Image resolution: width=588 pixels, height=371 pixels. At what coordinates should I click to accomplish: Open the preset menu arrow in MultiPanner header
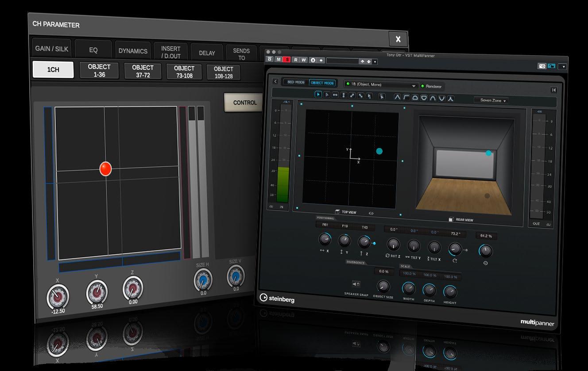(375, 62)
